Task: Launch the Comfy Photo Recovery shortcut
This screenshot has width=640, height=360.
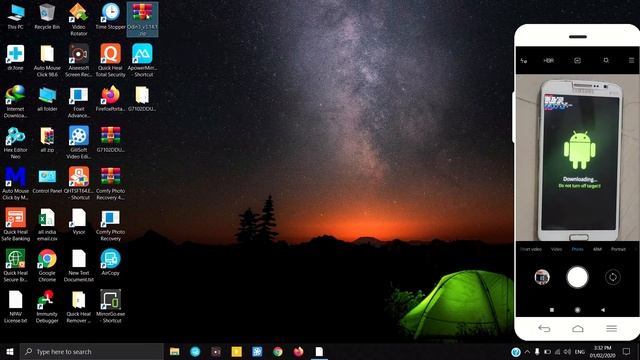Action: pos(111,224)
